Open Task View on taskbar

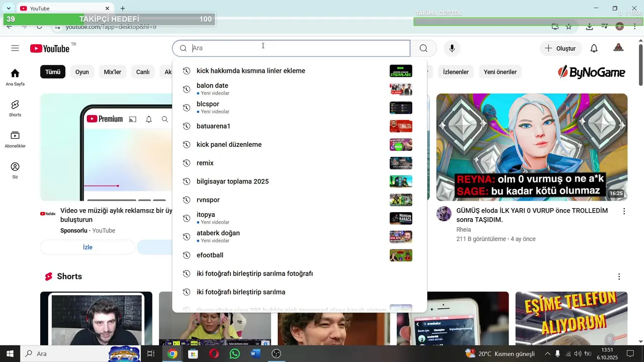pos(150,354)
